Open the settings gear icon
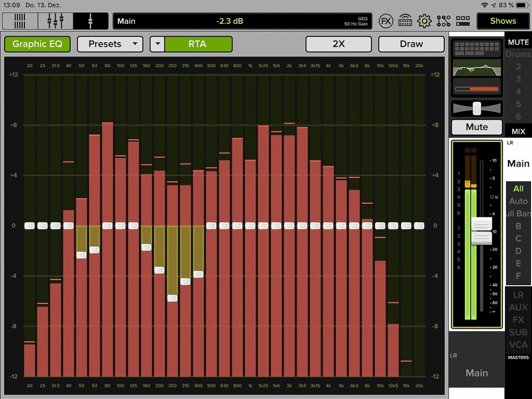 click(424, 21)
